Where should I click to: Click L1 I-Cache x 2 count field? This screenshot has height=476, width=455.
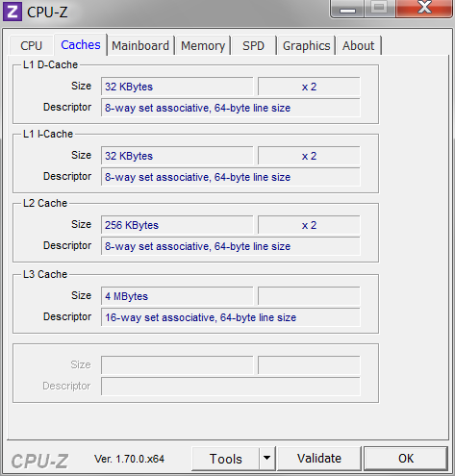pos(309,156)
